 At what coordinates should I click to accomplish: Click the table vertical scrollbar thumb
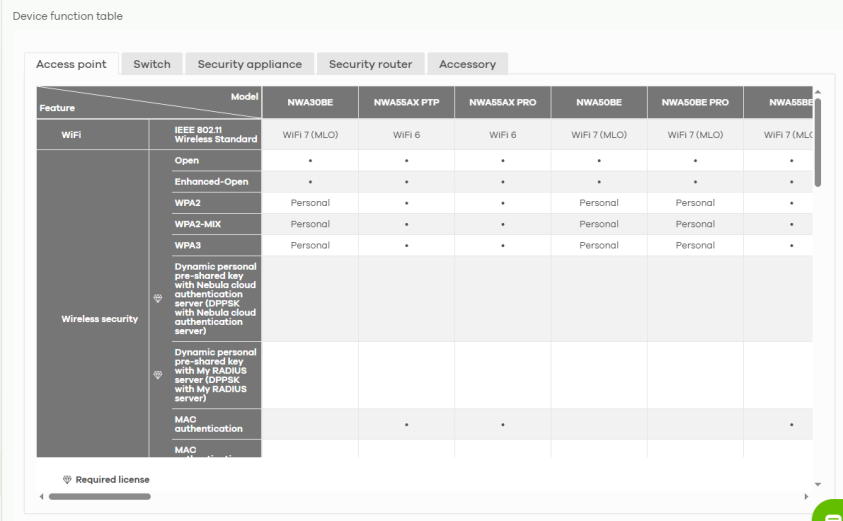click(818, 142)
